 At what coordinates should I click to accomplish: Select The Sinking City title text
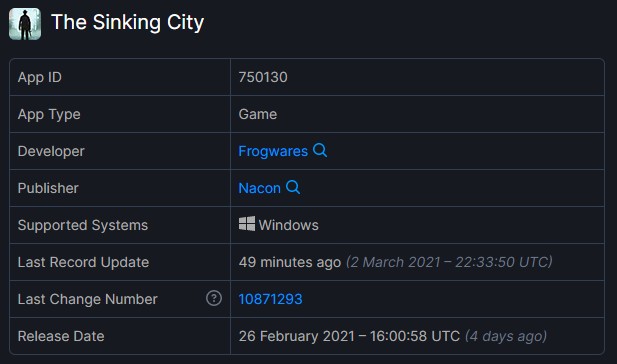pyautogui.click(x=128, y=22)
